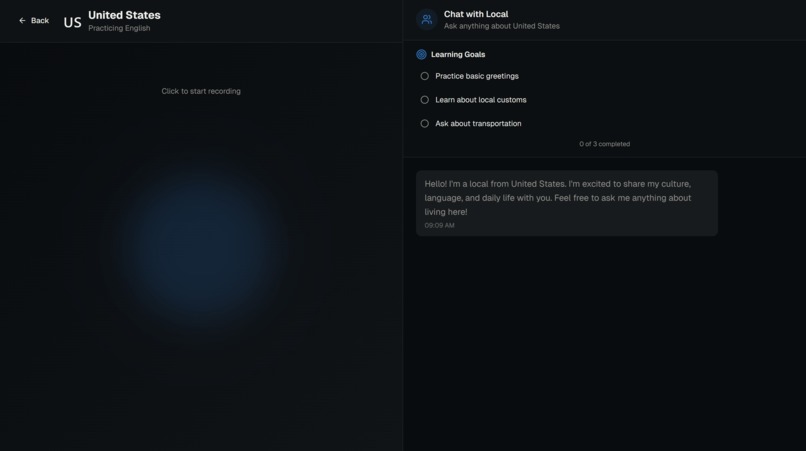Click the 'Learning Goals' label

(458, 55)
